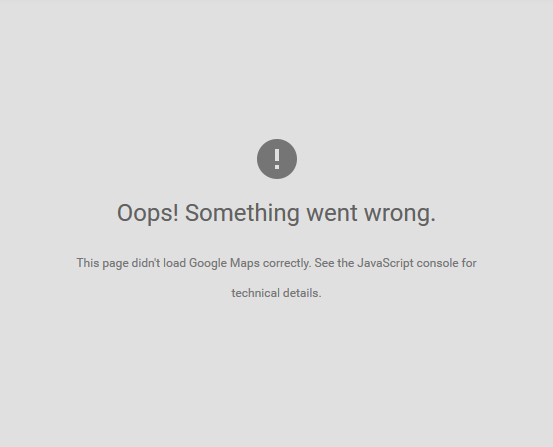Click "This page" at message start
Image resolution: width=553 pixels, height=447 pixels.
click(x=102, y=263)
